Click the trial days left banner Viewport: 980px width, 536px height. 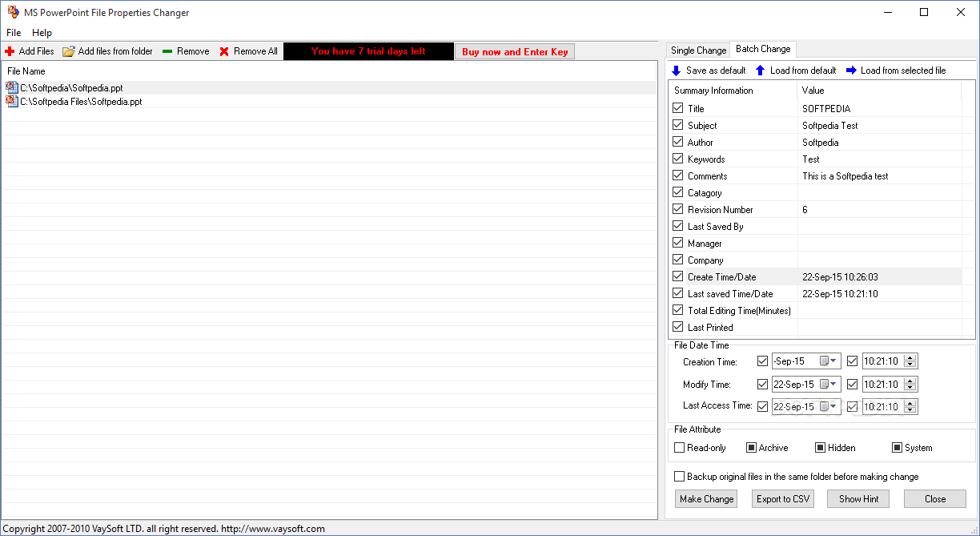click(x=368, y=51)
